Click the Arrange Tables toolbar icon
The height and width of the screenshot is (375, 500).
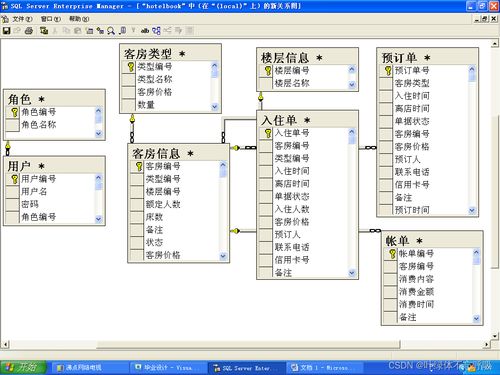(x=156, y=31)
